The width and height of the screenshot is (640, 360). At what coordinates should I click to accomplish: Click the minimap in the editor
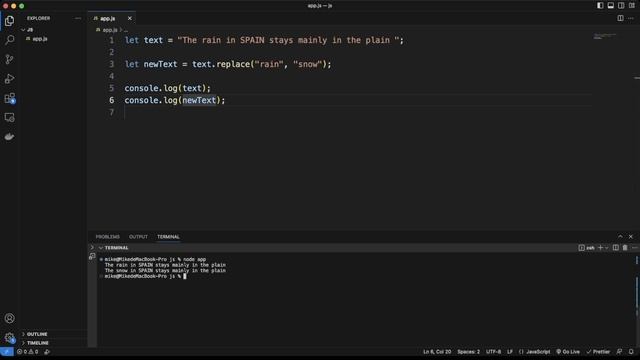(x=605, y=36)
